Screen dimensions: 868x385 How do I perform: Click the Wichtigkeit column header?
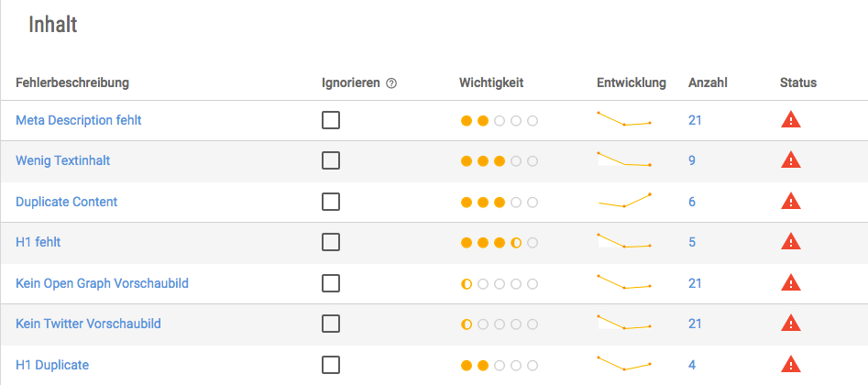(491, 83)
